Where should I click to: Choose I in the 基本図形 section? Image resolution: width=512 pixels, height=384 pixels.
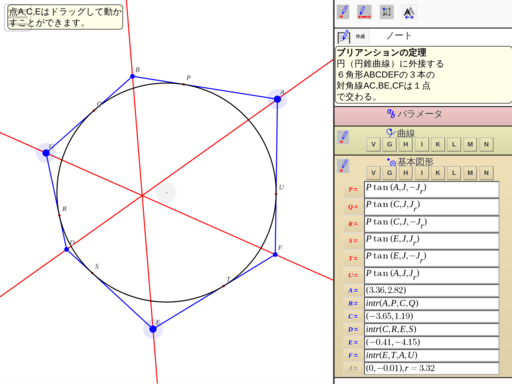coord(422,173)
